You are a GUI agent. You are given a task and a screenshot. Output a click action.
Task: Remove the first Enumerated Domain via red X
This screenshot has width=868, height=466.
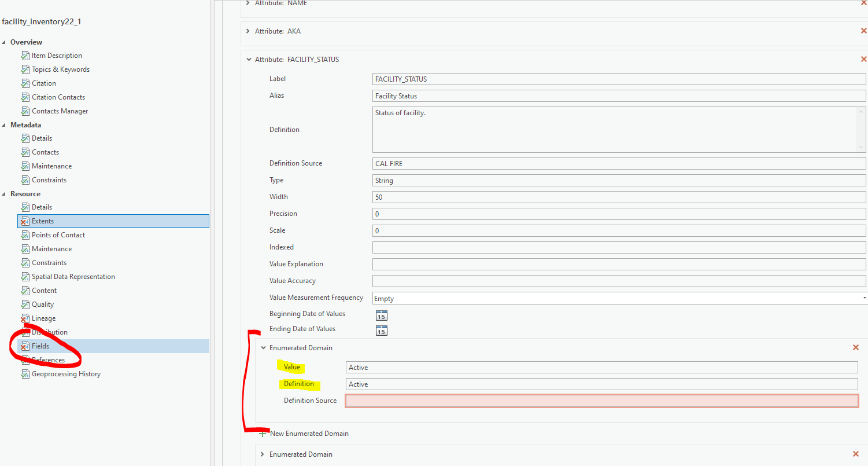click(x=856, y=347)
